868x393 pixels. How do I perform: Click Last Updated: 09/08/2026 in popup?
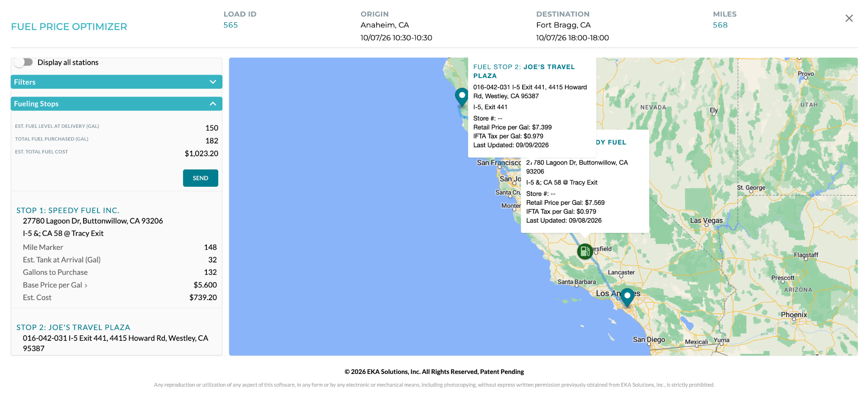[x=564, y=220]
